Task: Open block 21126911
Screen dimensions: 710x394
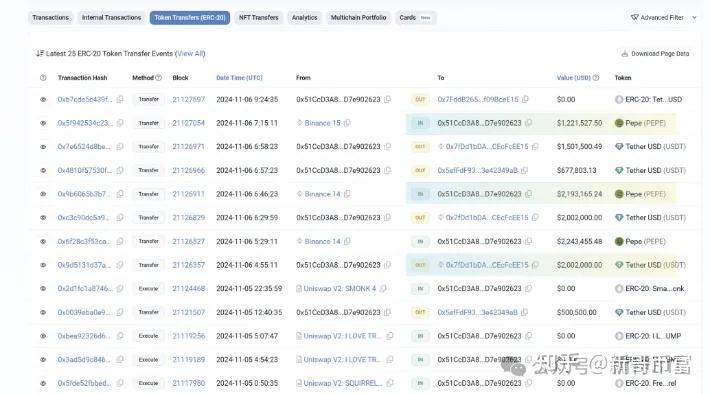Action: tap(188, 194)
